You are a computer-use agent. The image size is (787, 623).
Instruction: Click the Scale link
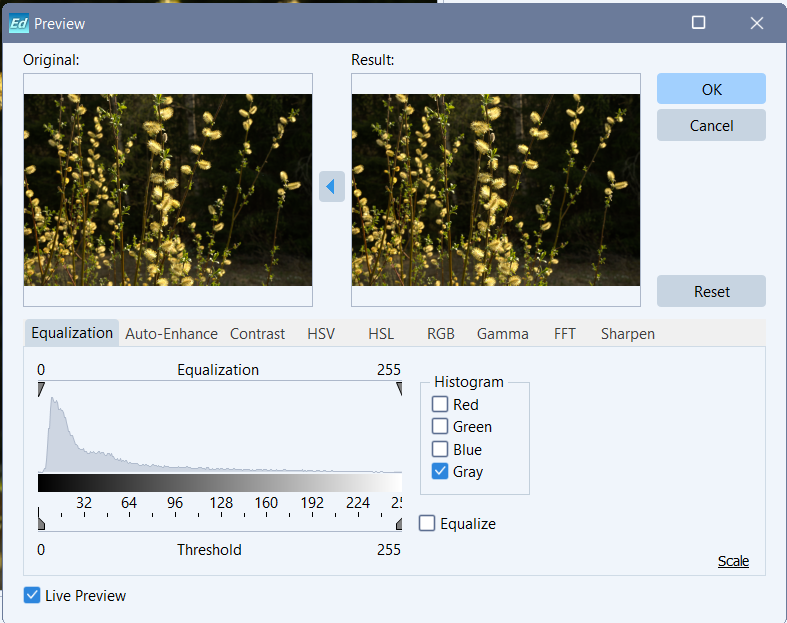[x=733, y=561]
